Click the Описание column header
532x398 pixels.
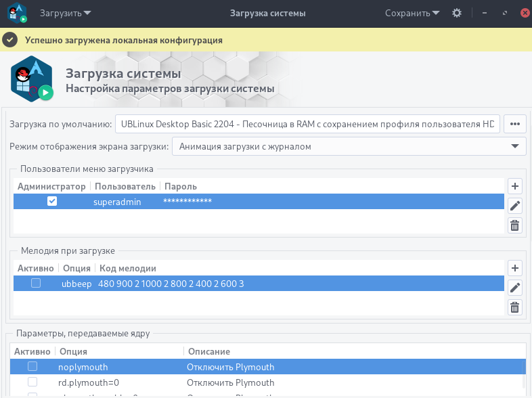point(209,351)
